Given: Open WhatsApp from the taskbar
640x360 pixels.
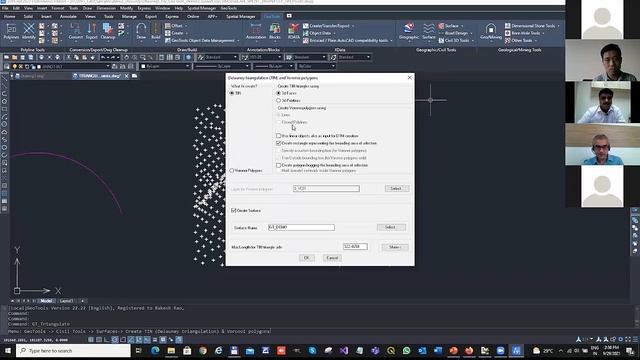Looking at the screenshot, I should (x=407, y=351).
